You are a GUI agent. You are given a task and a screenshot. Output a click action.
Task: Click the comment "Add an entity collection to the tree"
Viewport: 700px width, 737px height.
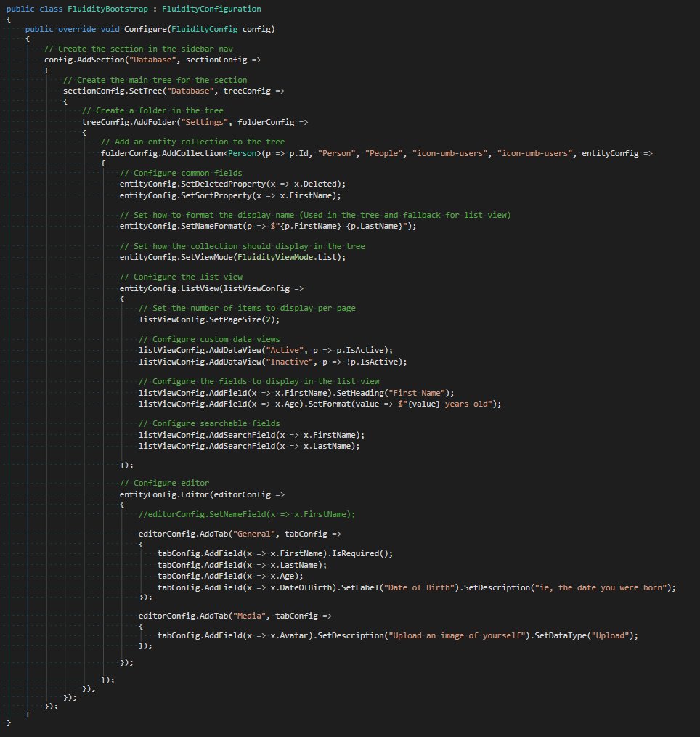pyautogui.click(x=192, y=142)
